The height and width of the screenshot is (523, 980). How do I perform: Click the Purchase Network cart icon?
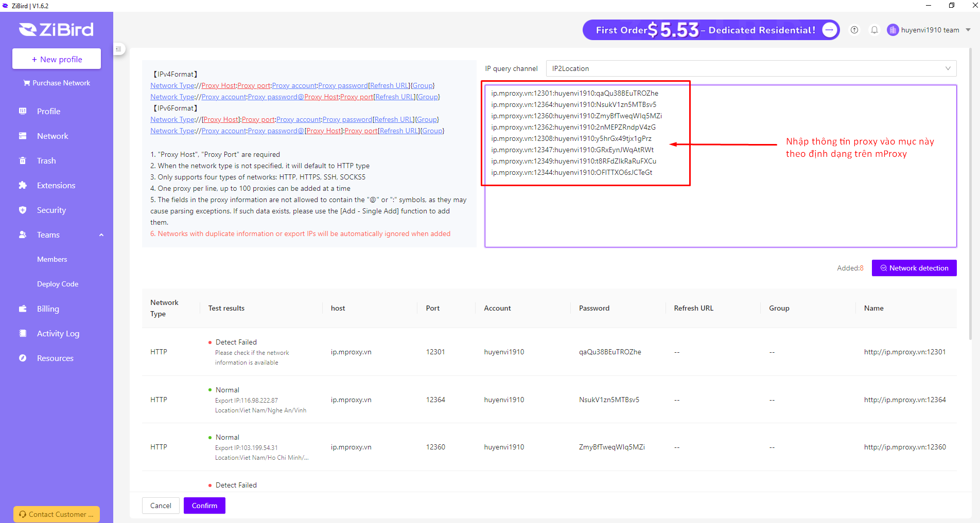(x=27, y=83)
